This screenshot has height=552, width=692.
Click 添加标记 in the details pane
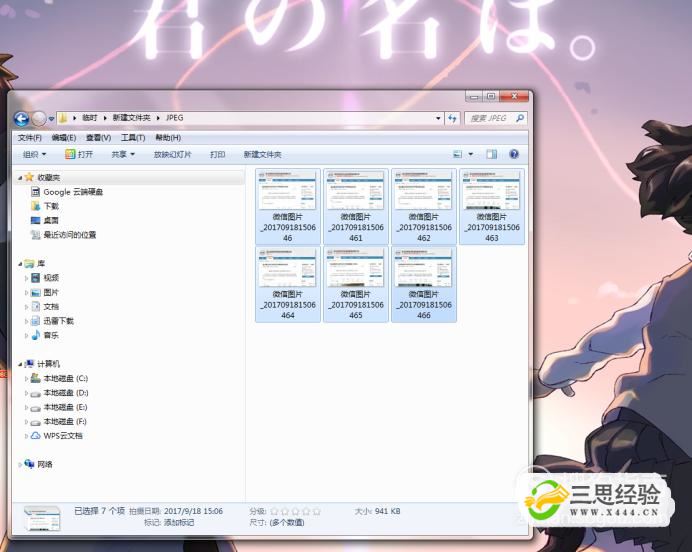click(179, 522)
